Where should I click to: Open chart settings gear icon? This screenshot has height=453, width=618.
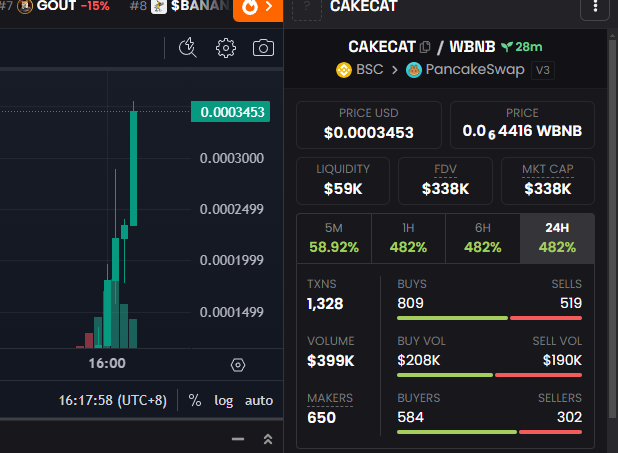click(x=225, y=48)
